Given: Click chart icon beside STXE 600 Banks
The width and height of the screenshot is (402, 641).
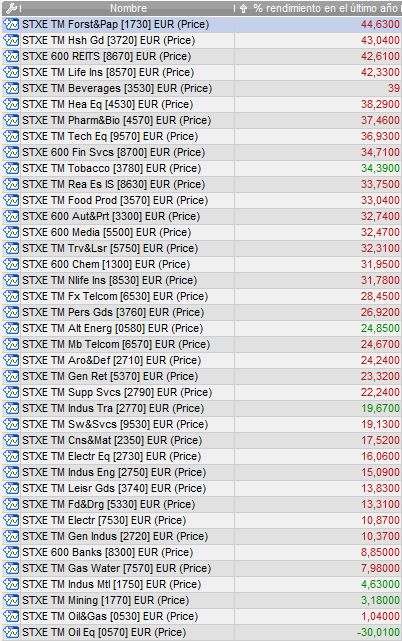Looking at the screenshot, I should pyautogui.click(x=11, y=552).
